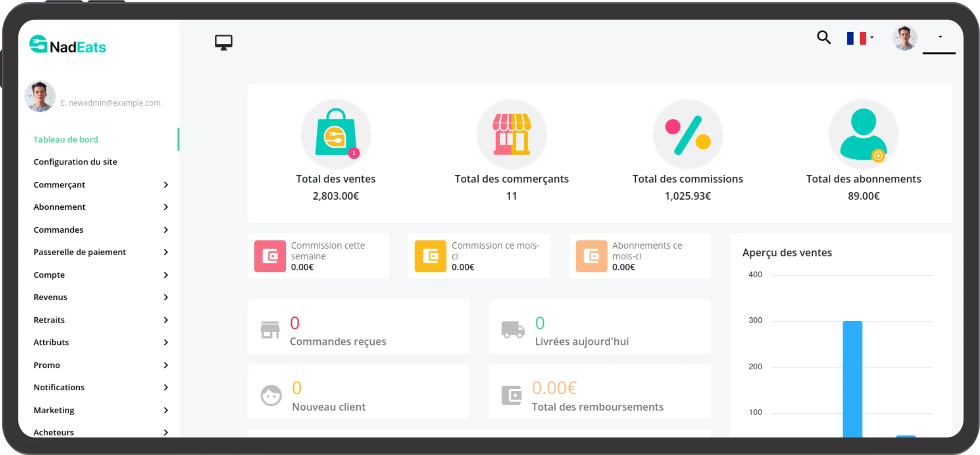The width and height of the screenshot is (980, 455).
Task: Click the top-right profile avatar
Action: [x=905, y=37]
